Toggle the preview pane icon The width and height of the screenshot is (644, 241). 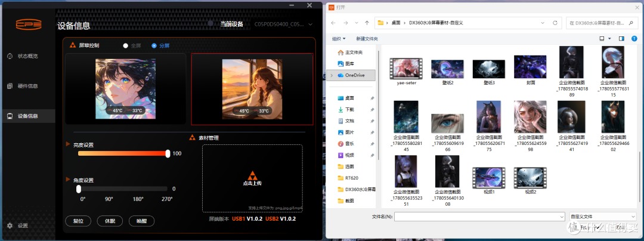(x=621, y=39)
